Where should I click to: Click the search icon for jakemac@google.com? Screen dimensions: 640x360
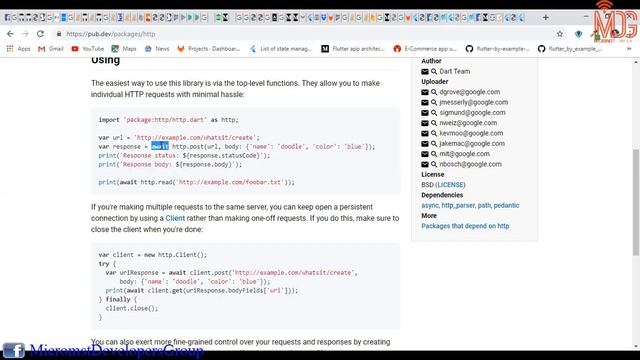click(434, 144)
